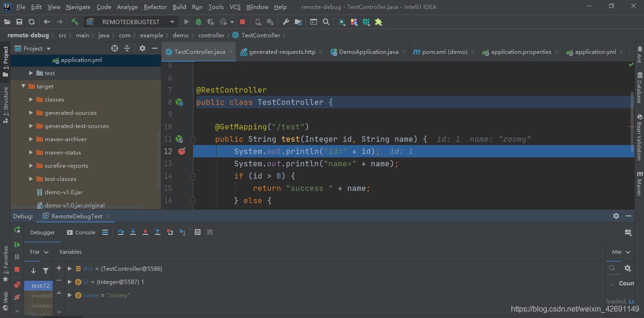The width and height of the screenshot is (644, 318).
Task: Filter frames with the funnel icon
Action: coord(46,271)
